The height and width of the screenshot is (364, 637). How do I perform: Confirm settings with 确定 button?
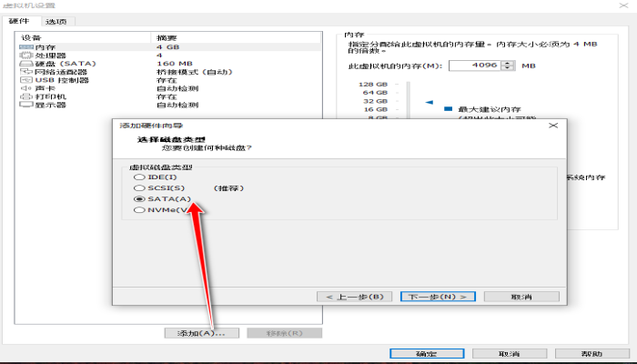(x=427, y=353)
